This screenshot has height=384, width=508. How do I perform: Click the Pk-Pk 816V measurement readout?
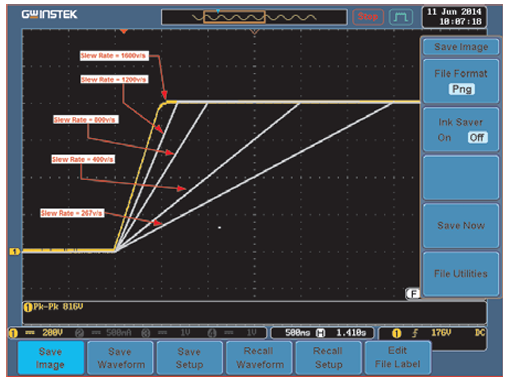click(58, 306)
